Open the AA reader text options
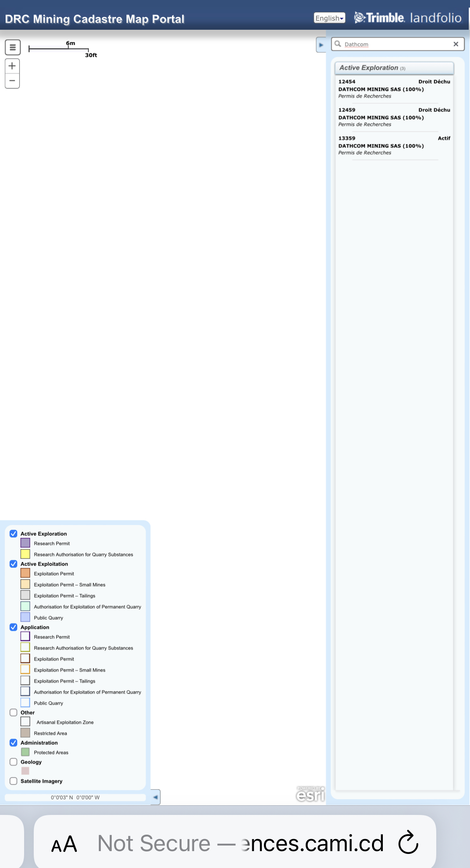Viewport: 470px width, 868px height. (x=64, y=844)
